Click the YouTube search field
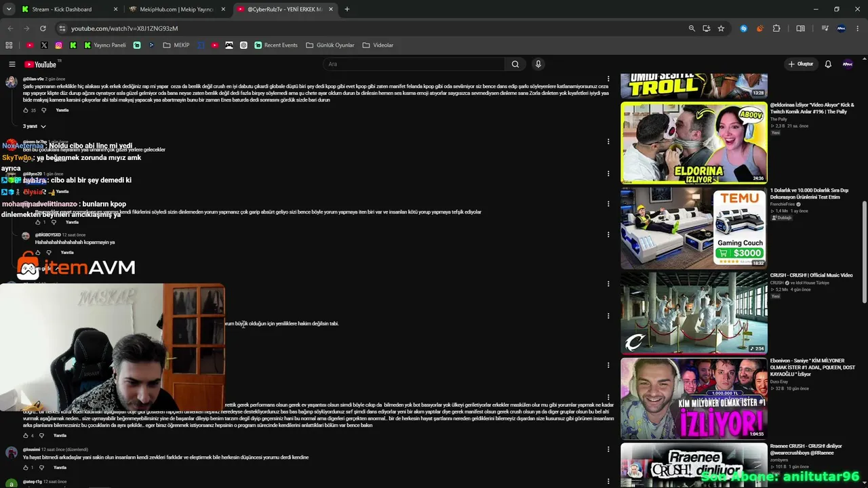 click(414, 64)
